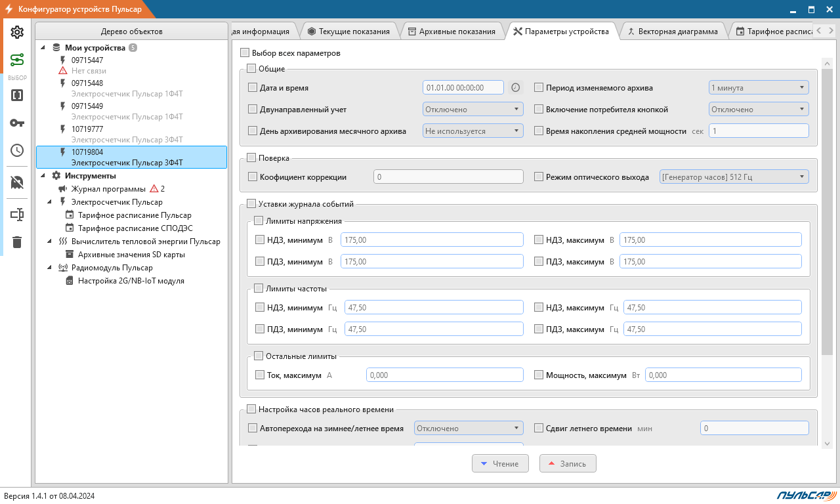Click the database icon of Мои устройства

point(56,48)
